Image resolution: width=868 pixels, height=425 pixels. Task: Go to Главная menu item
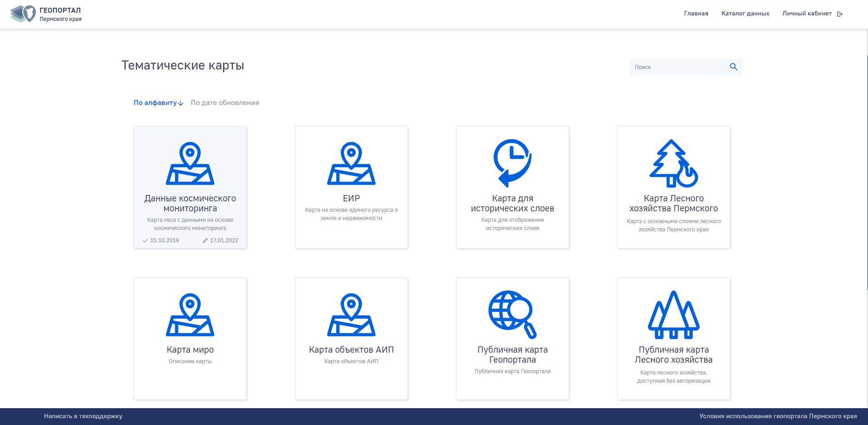click(696, 14)
